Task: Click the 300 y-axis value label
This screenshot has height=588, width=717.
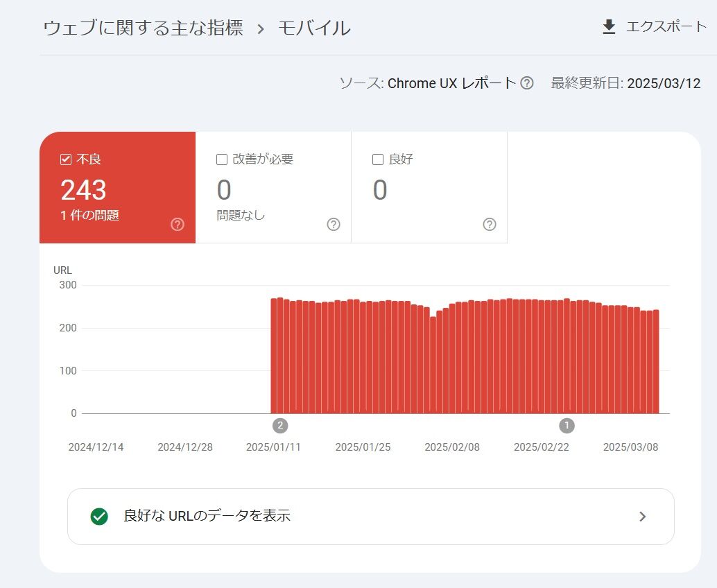Action: click(68, 285)
